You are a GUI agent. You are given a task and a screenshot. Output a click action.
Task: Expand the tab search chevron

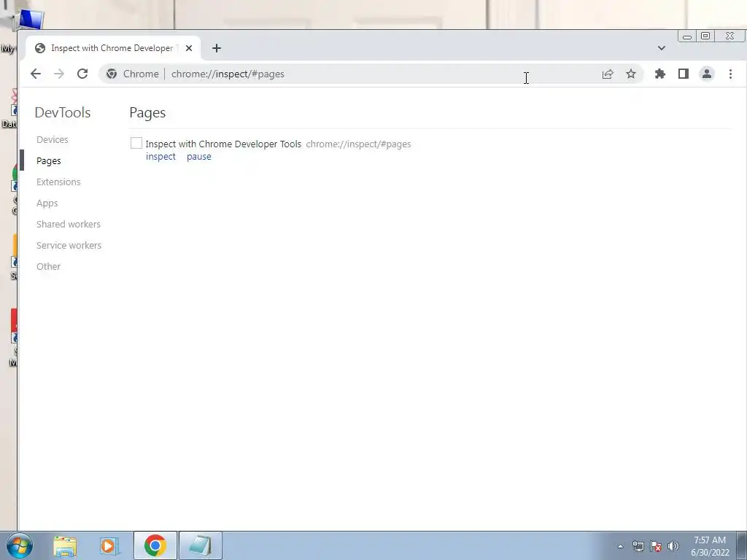(661, 48)
